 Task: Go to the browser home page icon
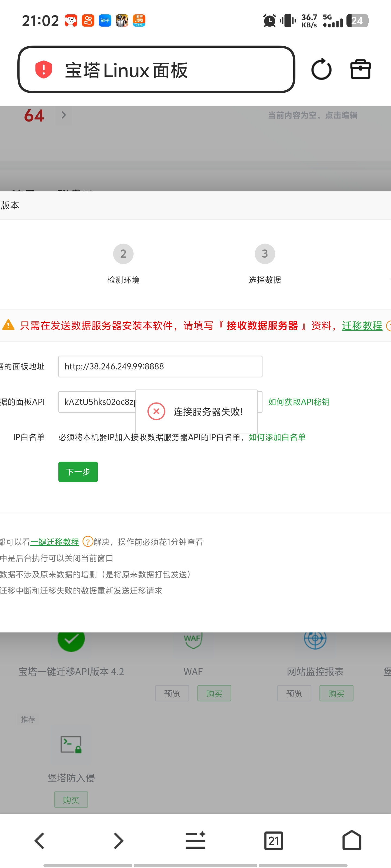[x=352, y=840]
